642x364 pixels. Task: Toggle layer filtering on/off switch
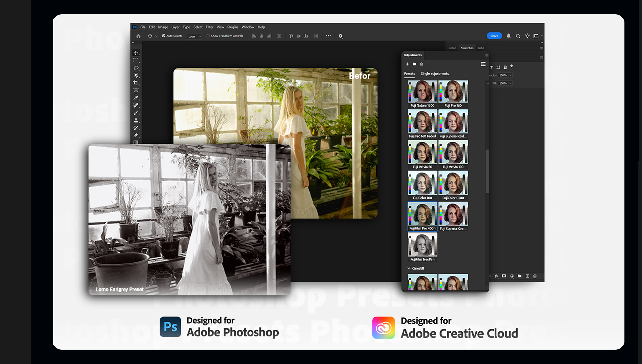tap(512, 67)
